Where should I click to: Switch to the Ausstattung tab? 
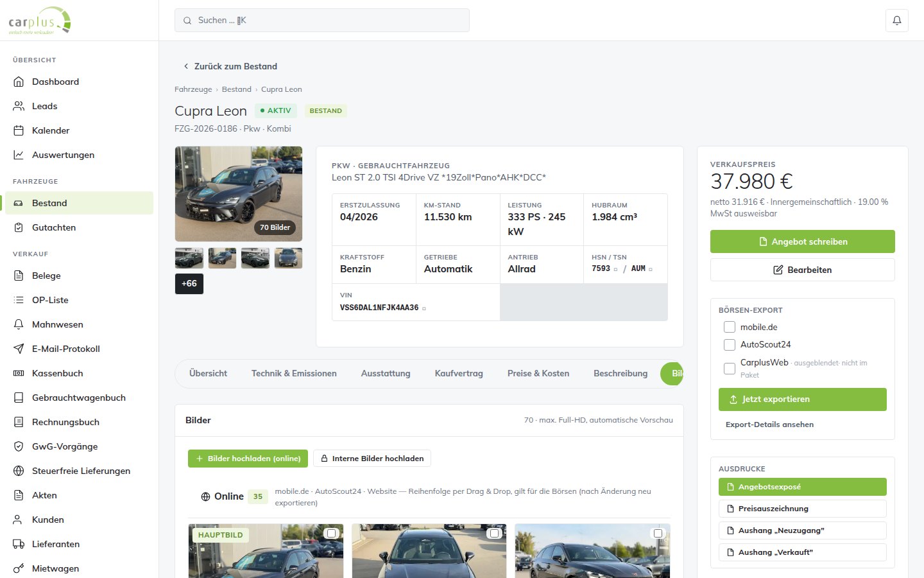coord(386,373)
